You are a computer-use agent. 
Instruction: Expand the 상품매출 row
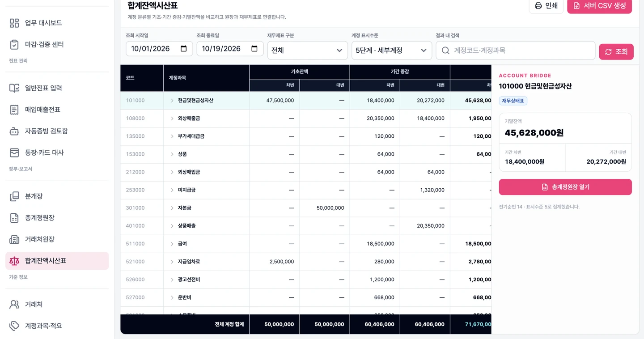[172, 226]
